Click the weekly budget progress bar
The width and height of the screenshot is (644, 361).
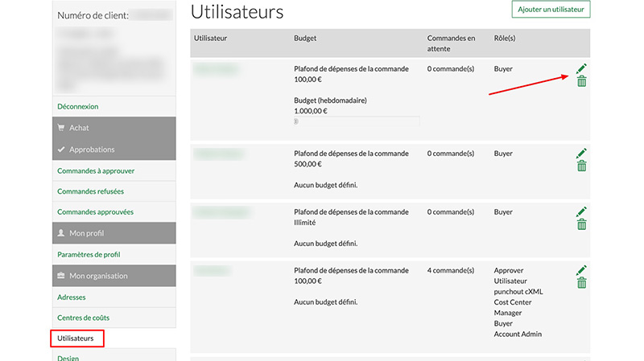pos(357,121)
